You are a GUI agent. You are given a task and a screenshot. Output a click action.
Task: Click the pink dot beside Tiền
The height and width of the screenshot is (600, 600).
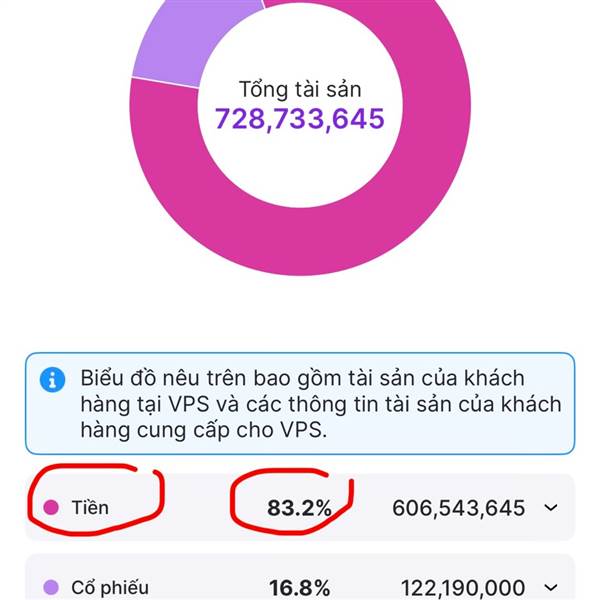point(48,508)
